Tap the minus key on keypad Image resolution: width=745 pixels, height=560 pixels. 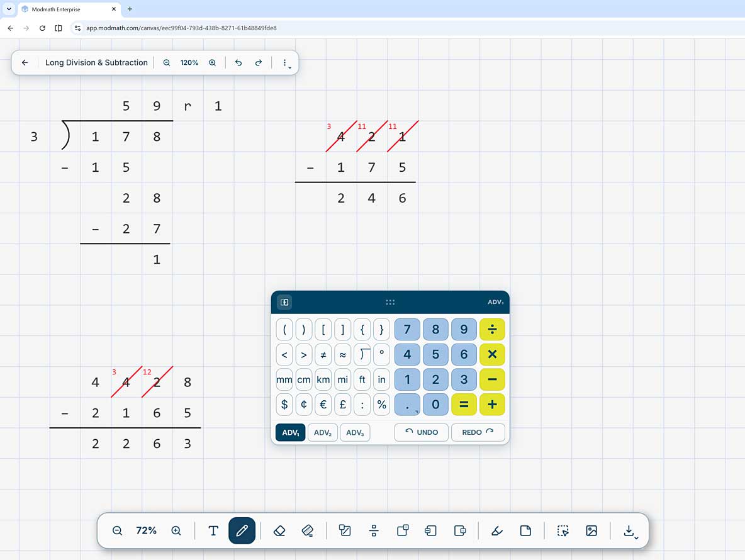coord(492,379)
